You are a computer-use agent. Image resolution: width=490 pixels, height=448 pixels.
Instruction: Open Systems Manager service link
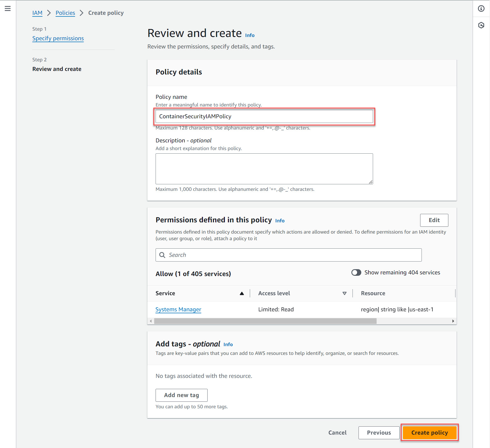pyautogui.click(x=178, y=309)
